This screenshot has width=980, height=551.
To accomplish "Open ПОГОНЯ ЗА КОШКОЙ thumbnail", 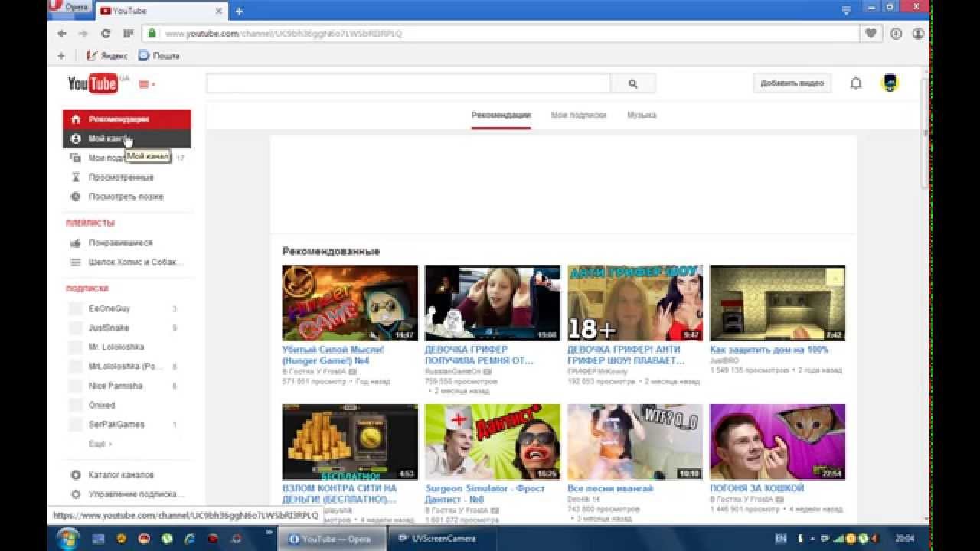I will click(777, 442).
